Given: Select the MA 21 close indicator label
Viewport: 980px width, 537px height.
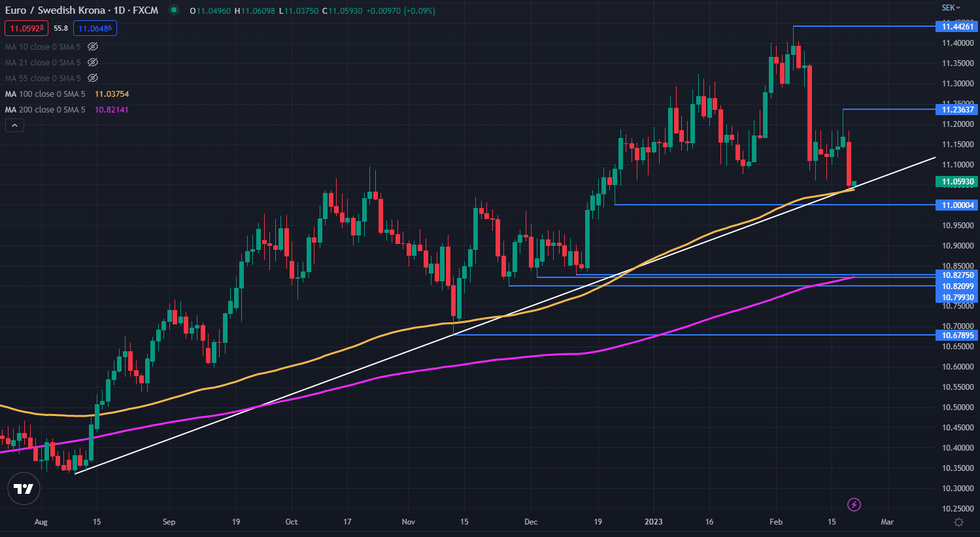Looking at the screenshot, I should 43,63.
